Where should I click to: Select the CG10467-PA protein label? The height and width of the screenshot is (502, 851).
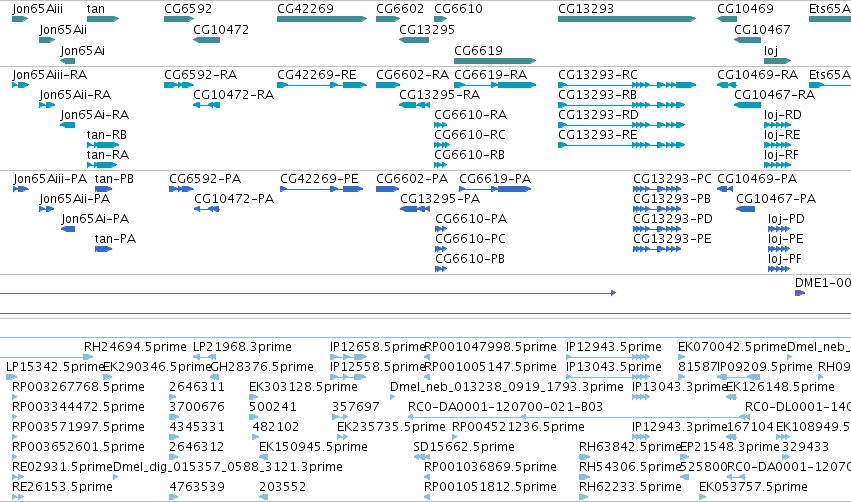pyautogui.click(x=776, y=199)
